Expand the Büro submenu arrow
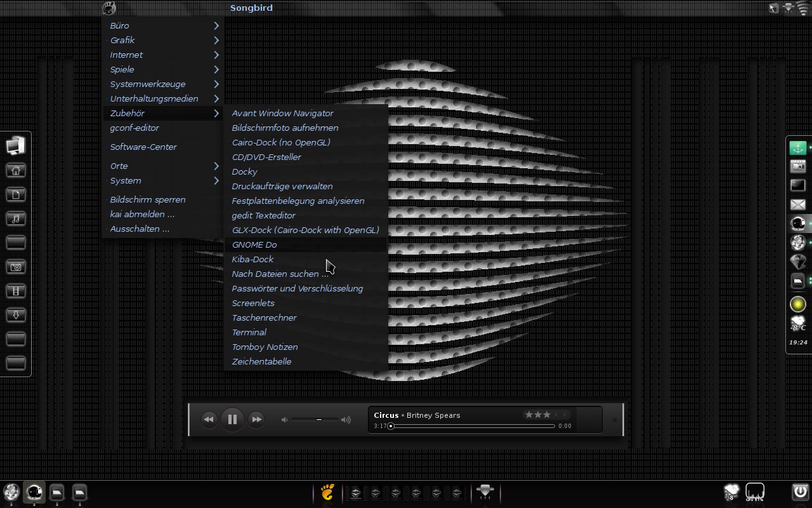 pyautogui.click(x=216, y=25)
